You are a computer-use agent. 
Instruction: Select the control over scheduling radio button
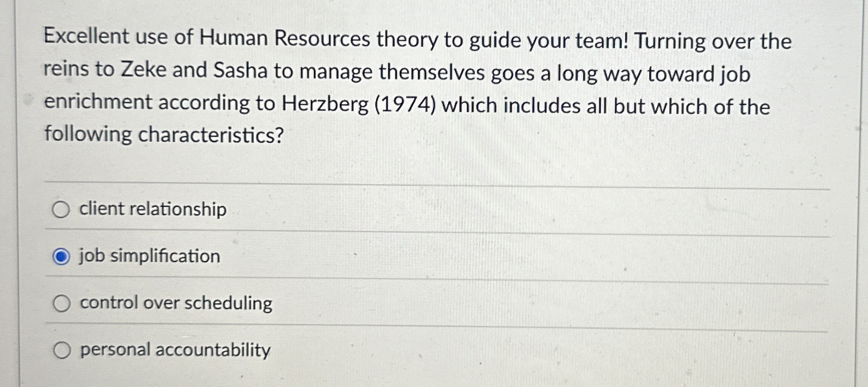62,303
